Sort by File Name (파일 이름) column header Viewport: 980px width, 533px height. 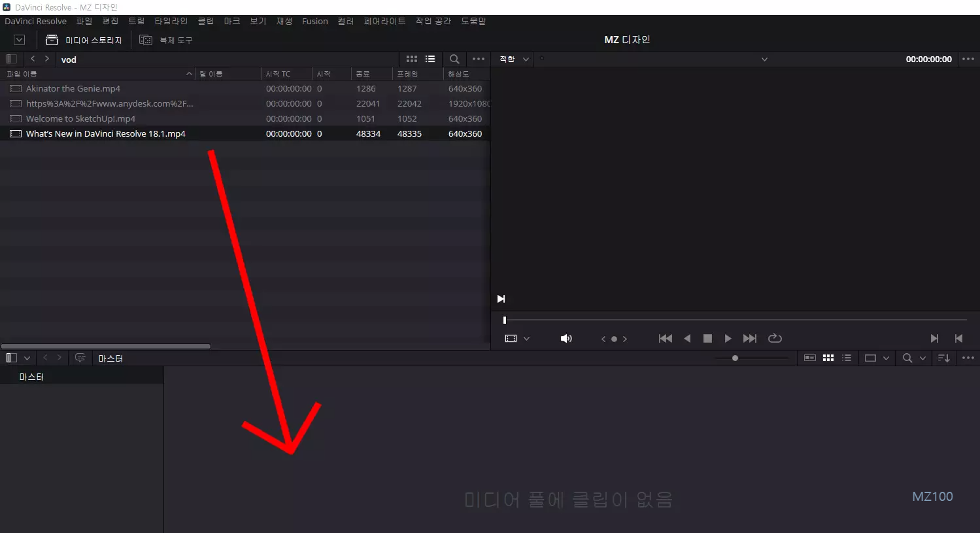[98, 74]
